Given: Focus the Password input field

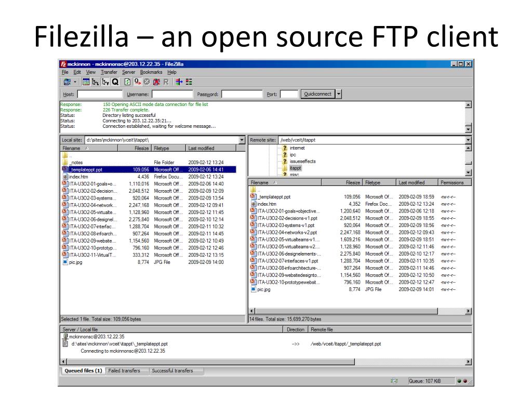Looking at the screenshot, I should point(242,94).
